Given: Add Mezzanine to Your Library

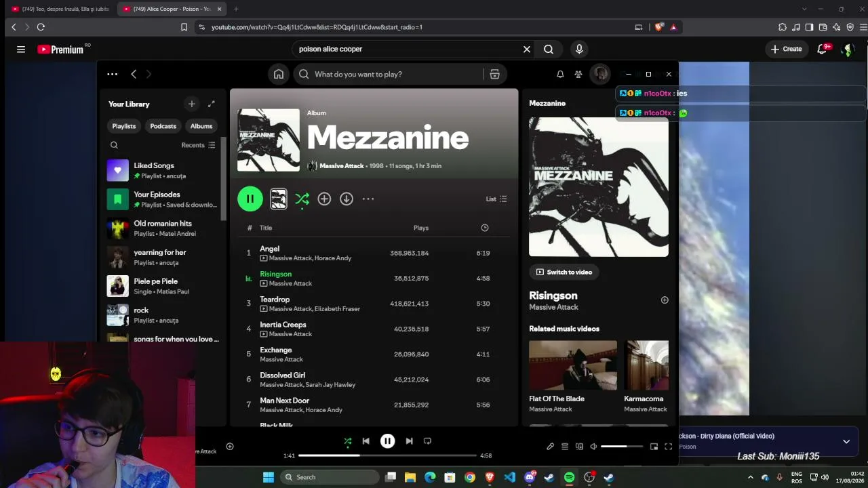Looking at the screenshot, I should (324, 199).
